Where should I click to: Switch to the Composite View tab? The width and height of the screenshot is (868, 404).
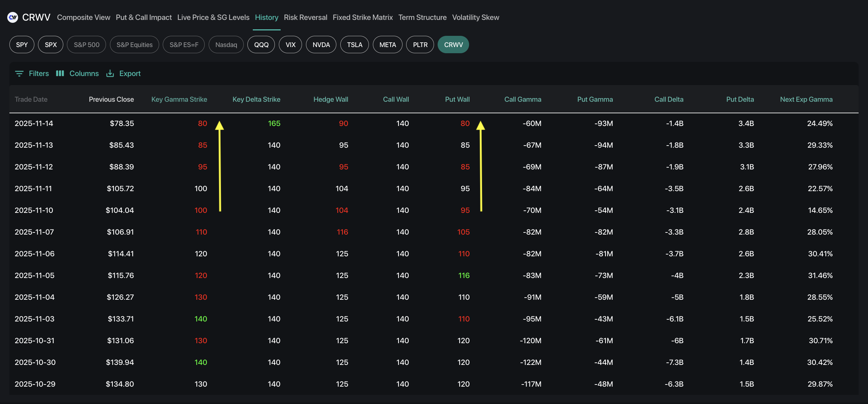pos(84,17)
